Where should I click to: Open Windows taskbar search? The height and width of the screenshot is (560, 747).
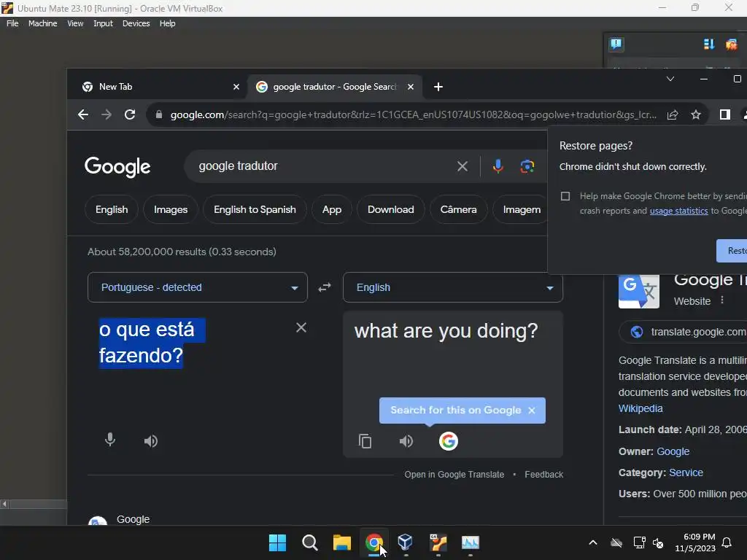pyautogui.click(x=309, y=542)
